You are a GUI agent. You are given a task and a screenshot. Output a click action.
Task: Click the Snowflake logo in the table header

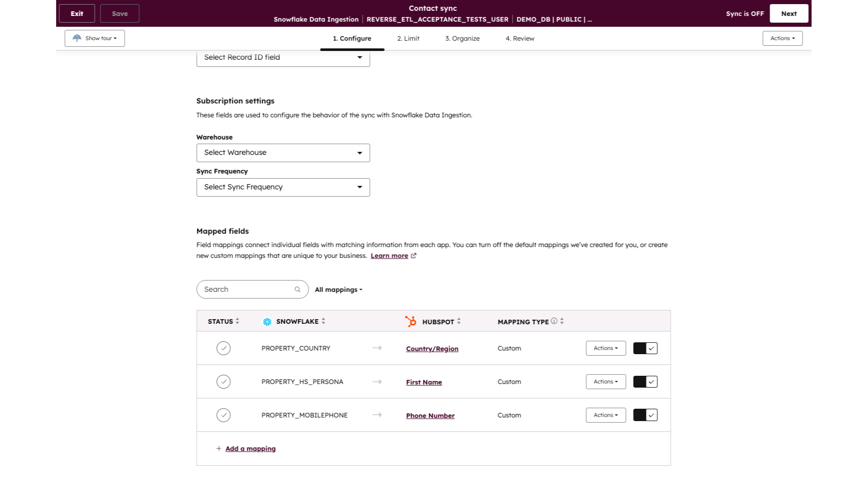[267, 321]
